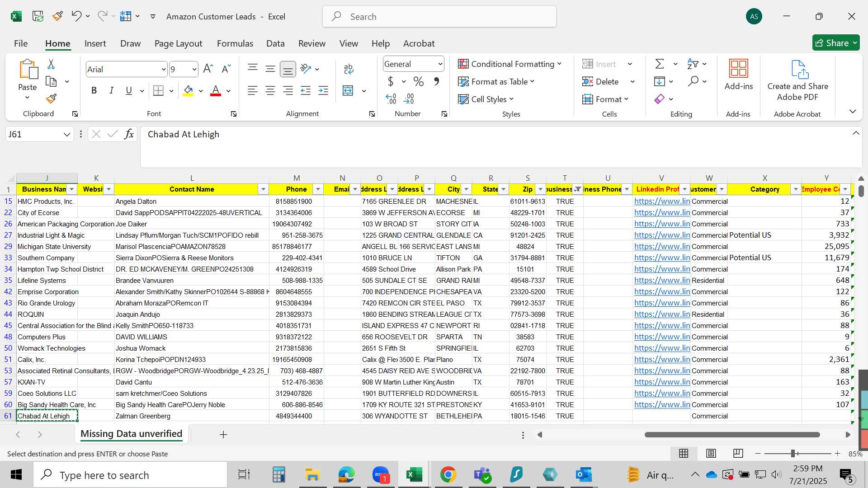The image size is (868, 488).
Task: Toggle Middle Align in Alignment group
Action: click(270, 69)
